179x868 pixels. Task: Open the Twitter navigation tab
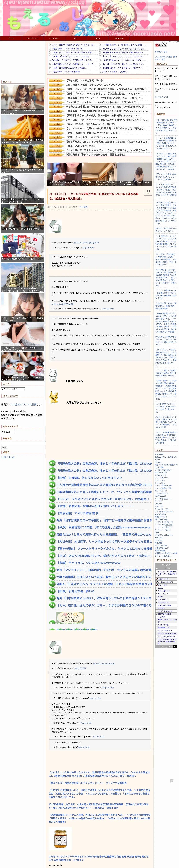(97, 38)
